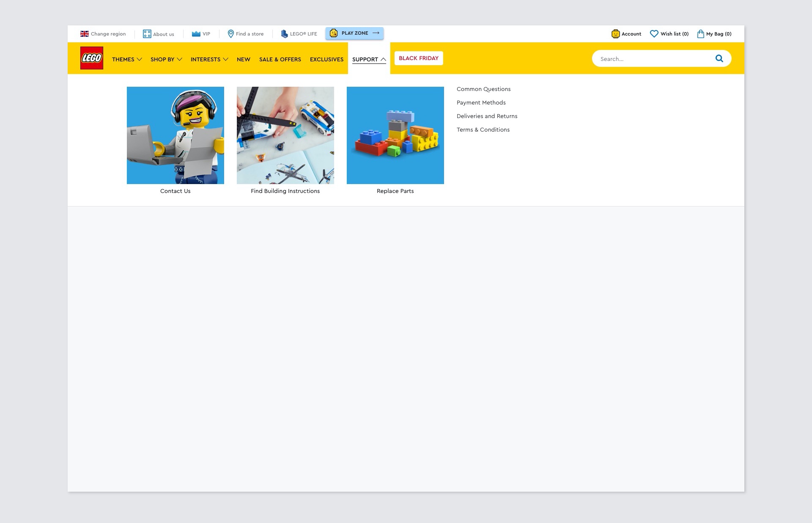Click the Play Zone minifigure head icon

334,33
